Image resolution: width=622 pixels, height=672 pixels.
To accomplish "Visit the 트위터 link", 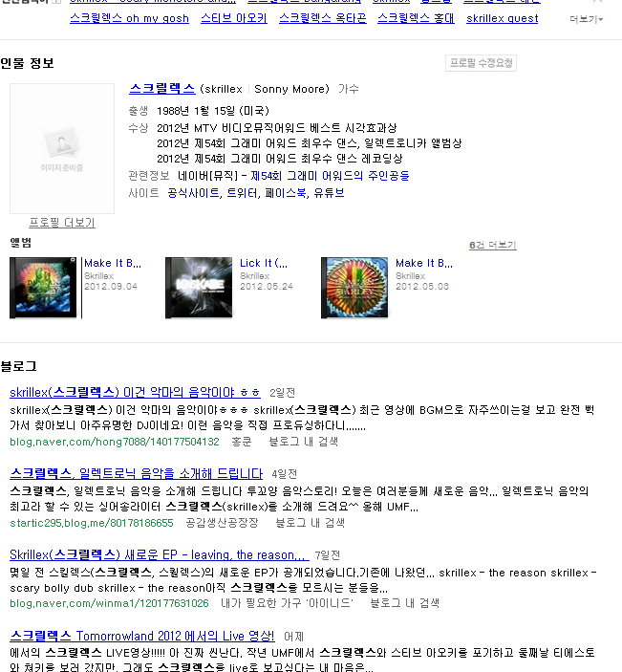I will (242, 193).
